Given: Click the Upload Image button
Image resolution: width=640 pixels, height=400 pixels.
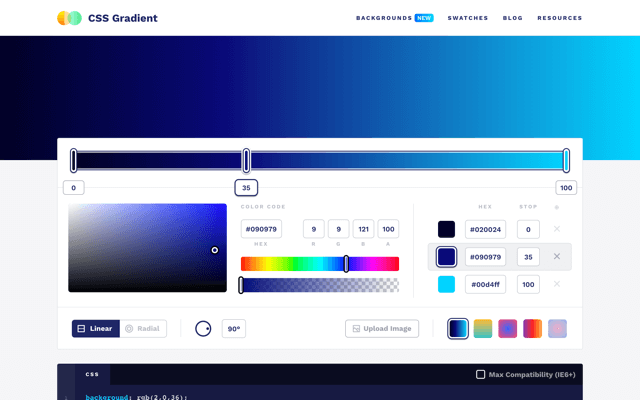Looking at the screenshot, I should click(x=382, y=329).
